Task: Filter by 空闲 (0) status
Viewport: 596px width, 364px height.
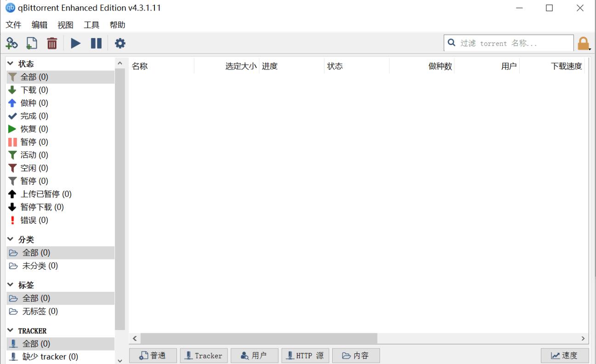Action: 60,168
